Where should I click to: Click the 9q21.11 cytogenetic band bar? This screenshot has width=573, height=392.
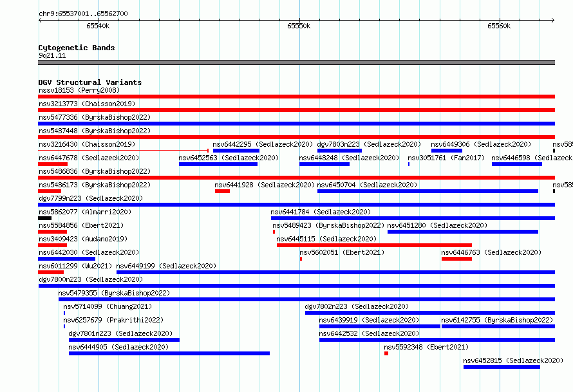tap(296, 62)
